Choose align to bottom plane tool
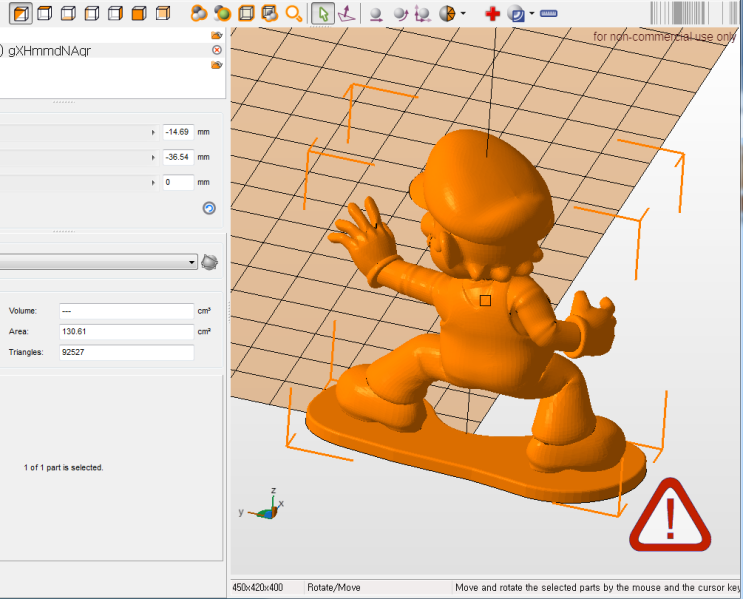Image resolution: width=743 pixels, height=599 pixels. [346, 13]
